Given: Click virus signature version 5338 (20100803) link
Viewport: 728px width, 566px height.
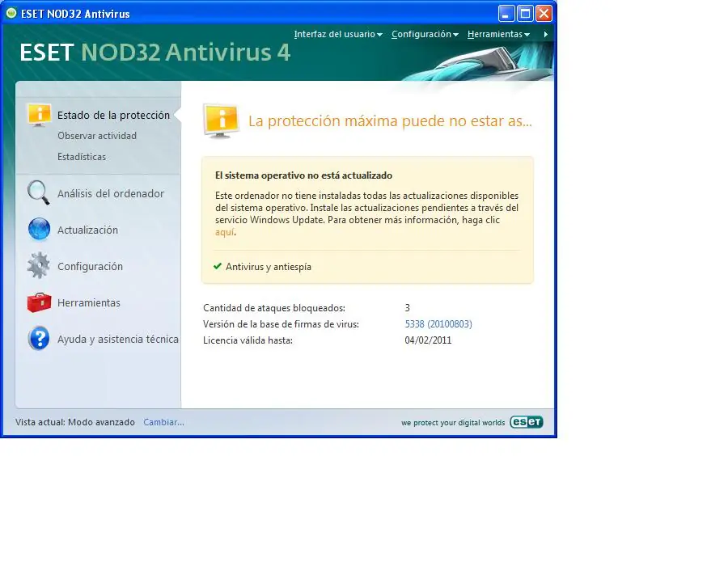Looking at the screenshot, I should pyautogui.click(x=438, y=323).
